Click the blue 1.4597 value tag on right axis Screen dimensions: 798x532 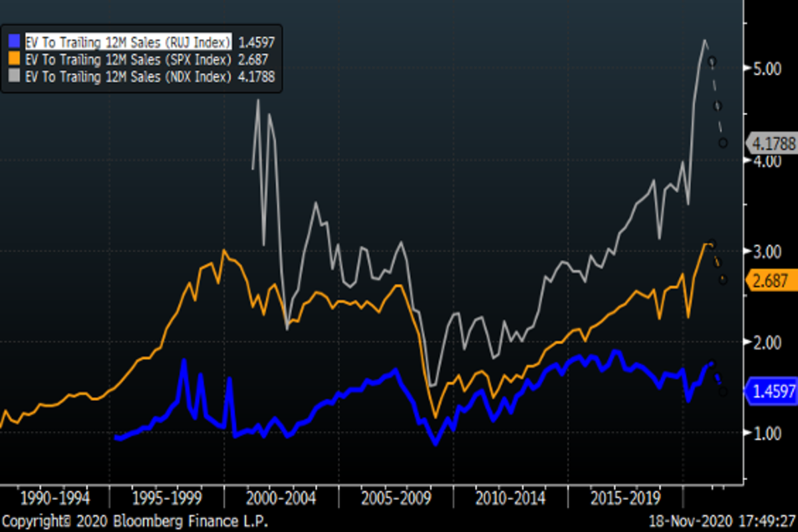click(x=771, y=392)
